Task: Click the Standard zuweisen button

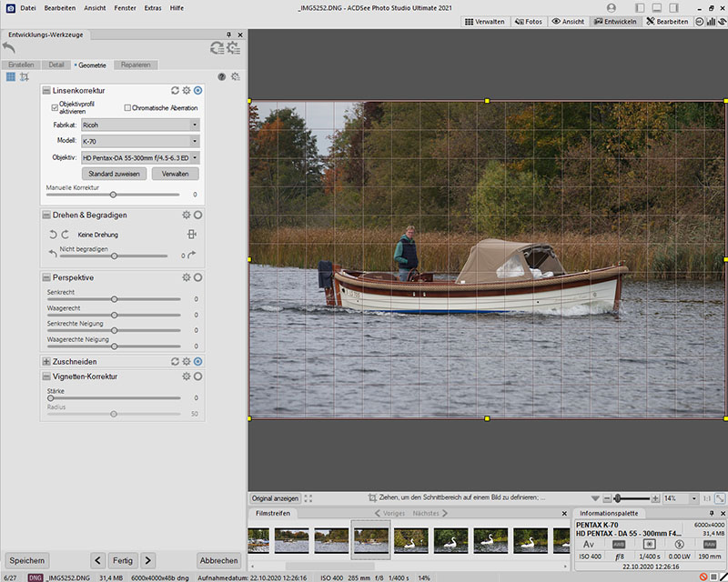Action: 114,173
